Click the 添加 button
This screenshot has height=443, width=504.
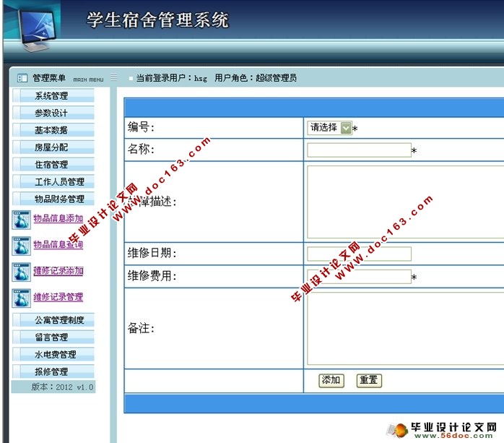click(x=331, y=381)
